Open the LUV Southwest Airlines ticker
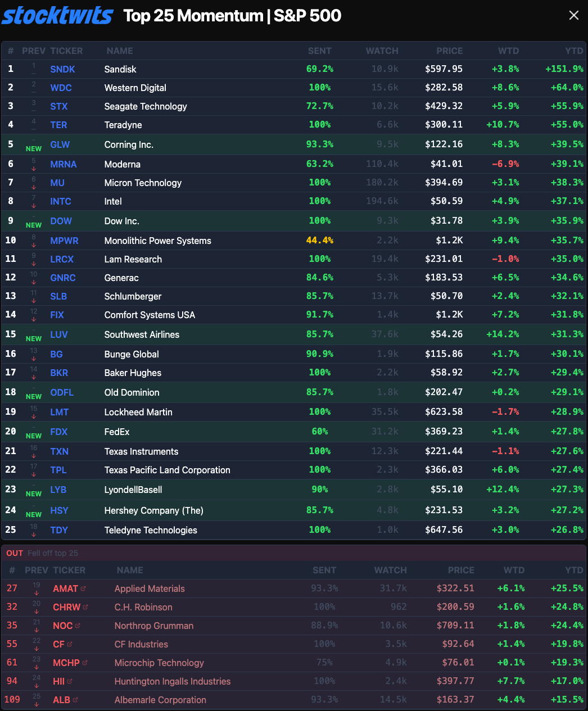This screenshot has height=711, width=588. (x=58, y=334)
